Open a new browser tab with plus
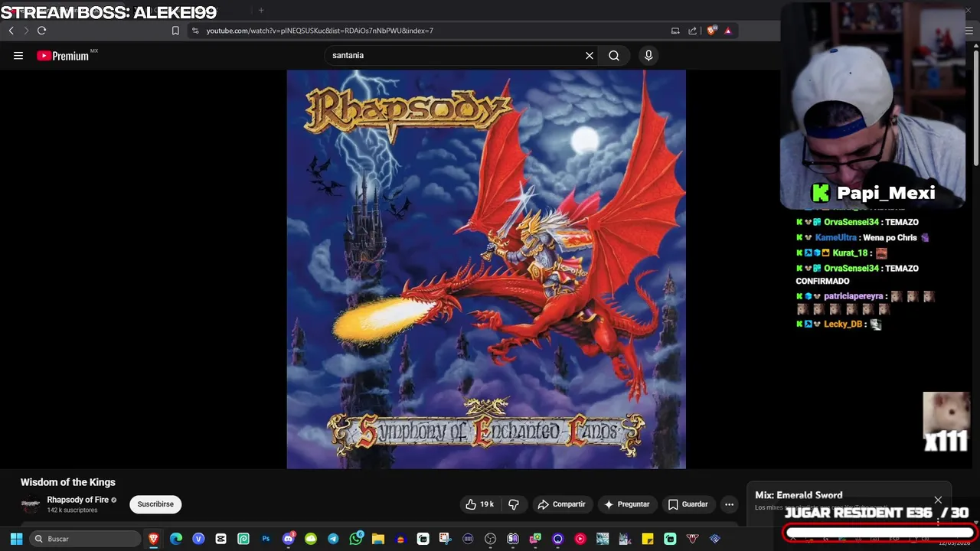 coord(261,10)
